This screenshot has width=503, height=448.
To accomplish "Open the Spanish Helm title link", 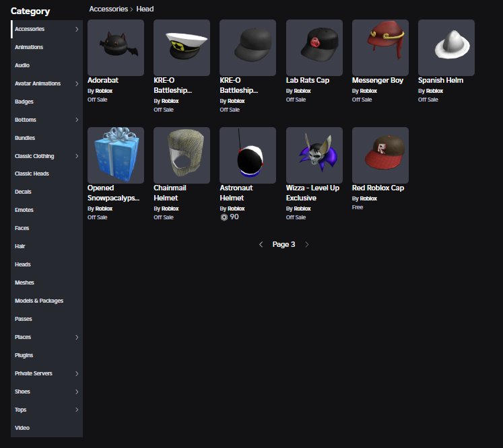I will [x=441, y=81].
